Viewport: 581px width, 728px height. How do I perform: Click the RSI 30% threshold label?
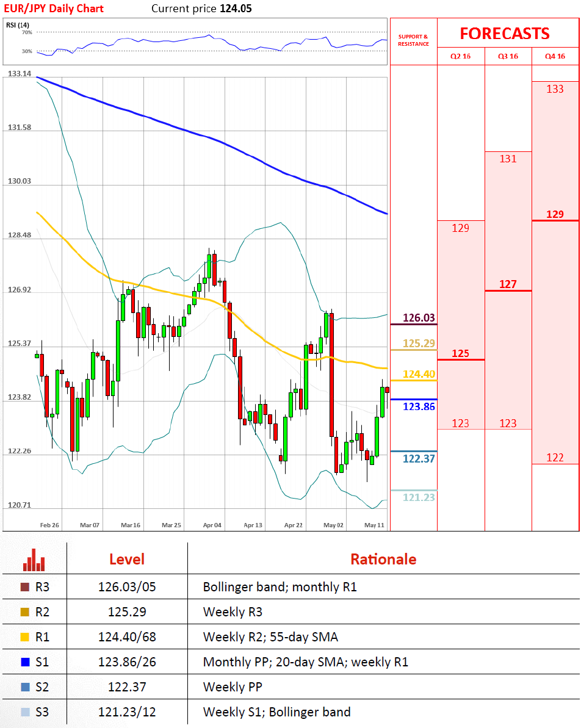tap(27, 51)
